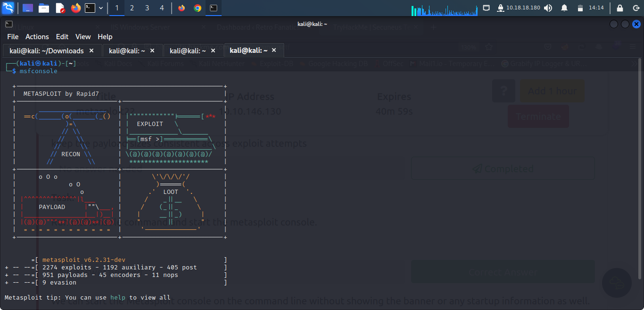Minimize the terminal window
The height and width of the screenshot is (310, 644).
click(614, 24)
